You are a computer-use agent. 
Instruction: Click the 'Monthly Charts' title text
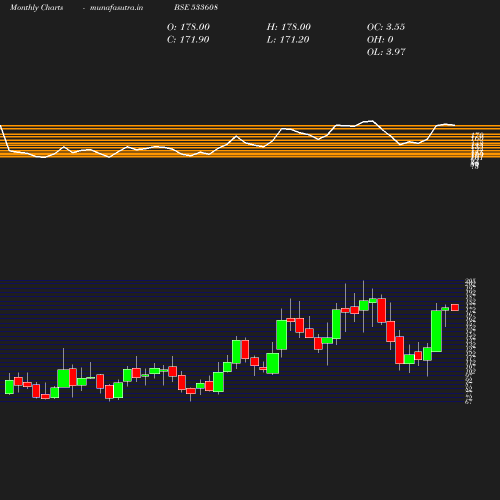37,8
